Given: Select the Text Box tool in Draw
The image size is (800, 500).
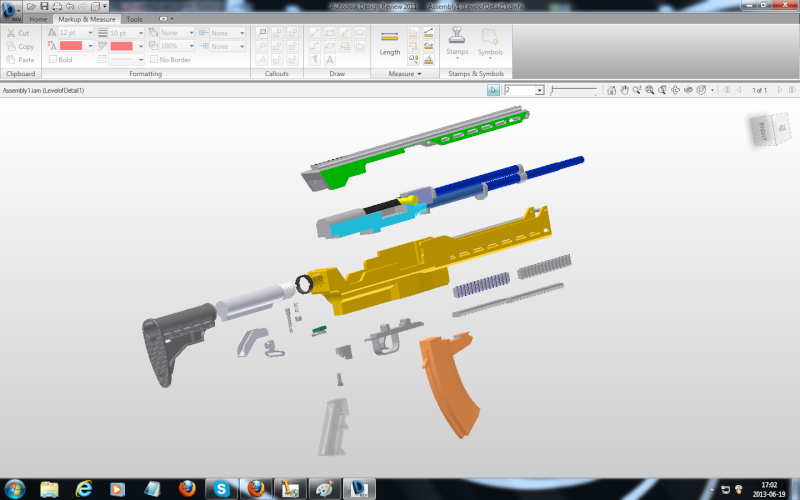Looking at the screenshot, I should (330, 59).
